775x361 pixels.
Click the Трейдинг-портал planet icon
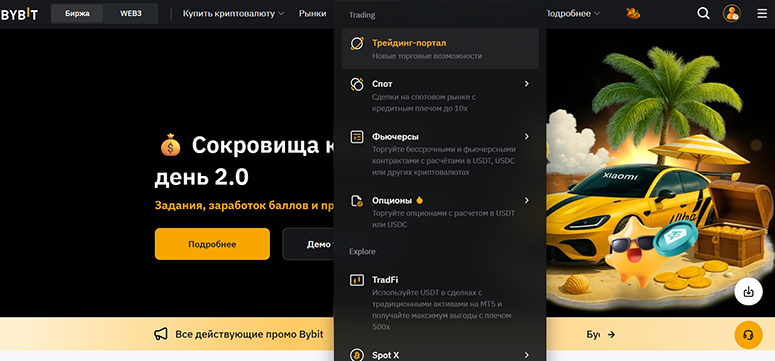pos(357,44)
